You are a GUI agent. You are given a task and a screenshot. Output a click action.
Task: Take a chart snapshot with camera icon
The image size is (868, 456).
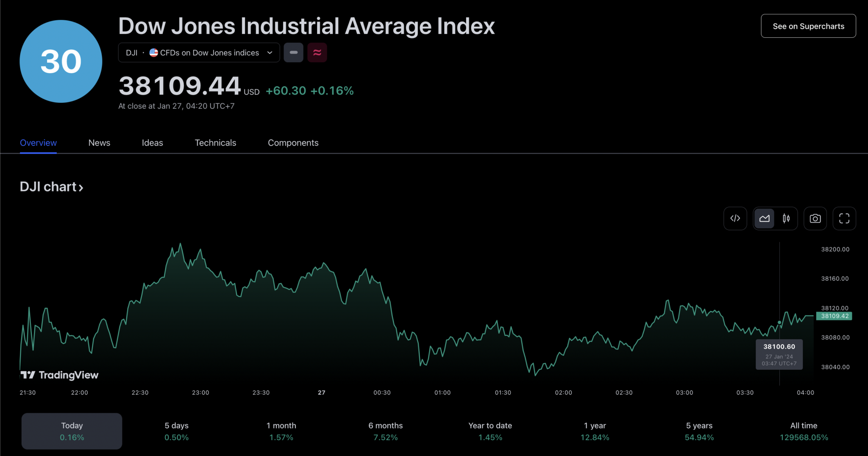point(815,218)
